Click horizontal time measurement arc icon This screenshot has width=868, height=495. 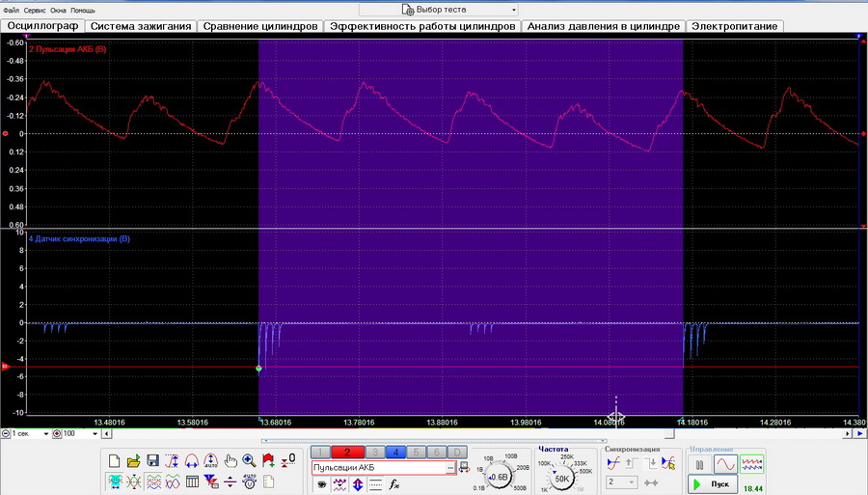[x=192, y=460]
